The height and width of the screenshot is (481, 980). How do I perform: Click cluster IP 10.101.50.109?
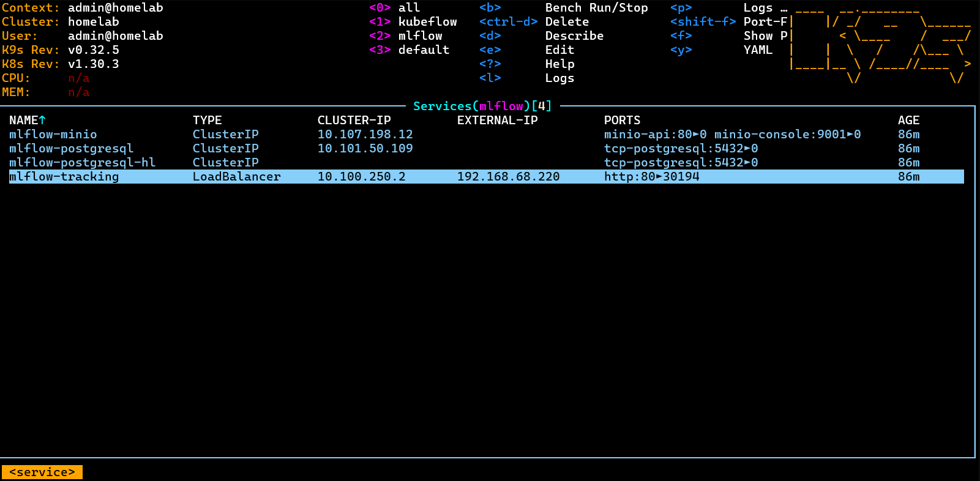[x=365, y=148]
